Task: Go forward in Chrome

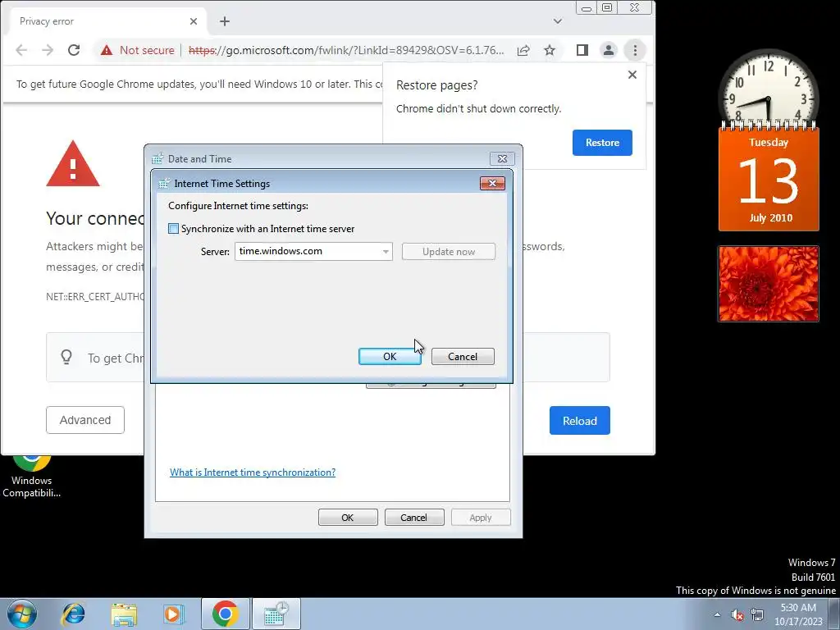Action: click(48, 50)
